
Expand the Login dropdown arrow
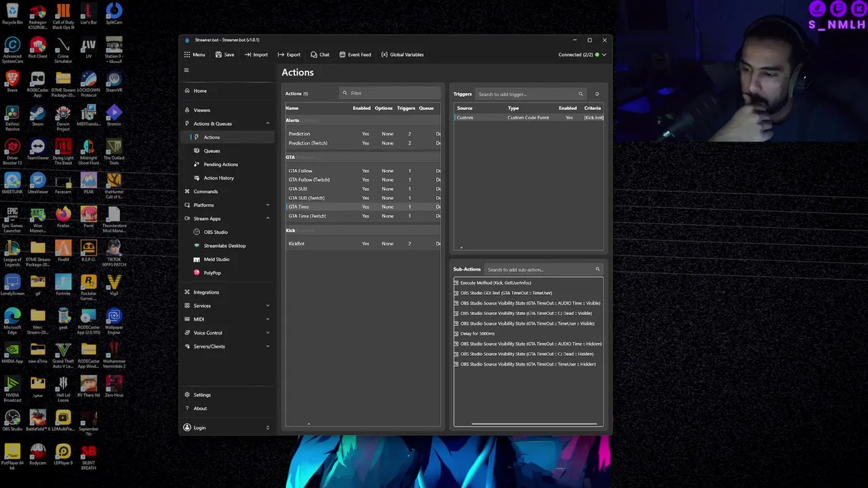267,428
